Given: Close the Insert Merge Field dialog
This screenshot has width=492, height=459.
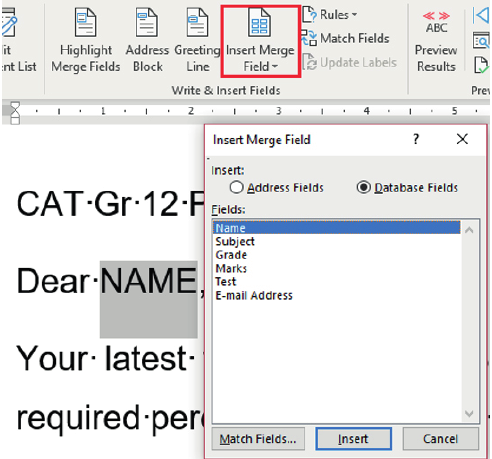Looking at the screenshot, I should click(x=462, y=139).
